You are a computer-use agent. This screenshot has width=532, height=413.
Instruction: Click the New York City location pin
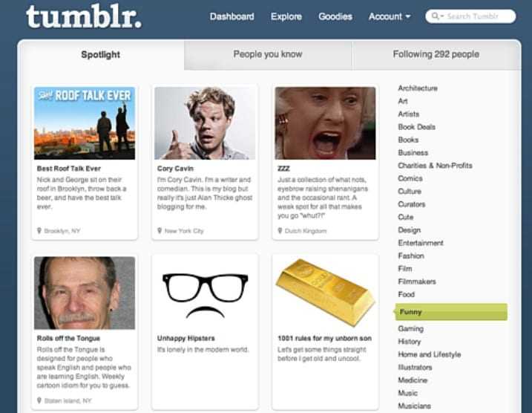tap(160, 230)
